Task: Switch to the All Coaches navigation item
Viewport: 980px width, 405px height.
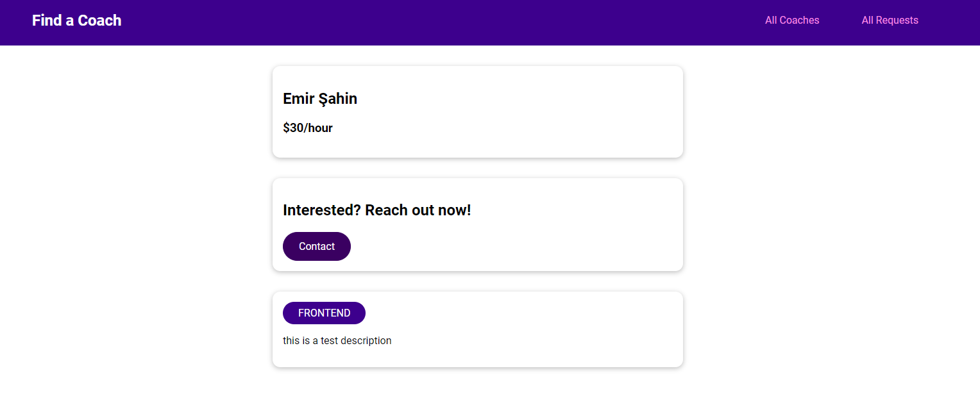Action: pyautogui.click(x=791, y=20)
